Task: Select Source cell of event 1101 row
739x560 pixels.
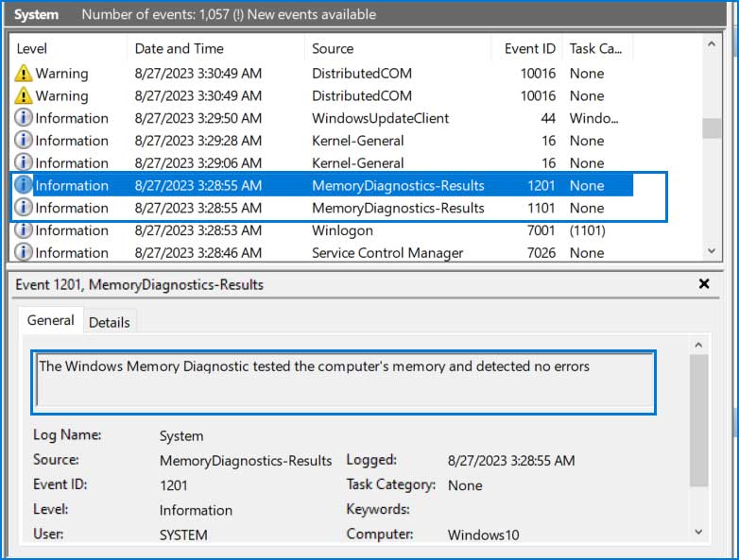Action: click(398, 208)
